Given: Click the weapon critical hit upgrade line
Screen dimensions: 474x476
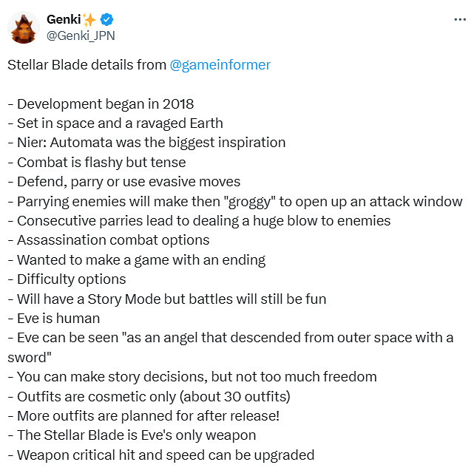Looking at the screenshot, I should coord(160,455).
